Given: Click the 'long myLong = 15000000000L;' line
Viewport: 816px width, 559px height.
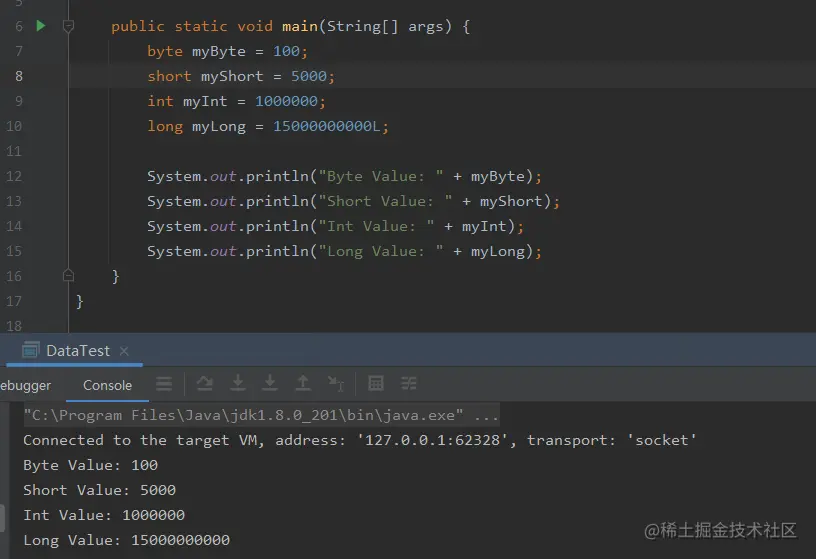Looking at the screenshot, I should 268,126.
